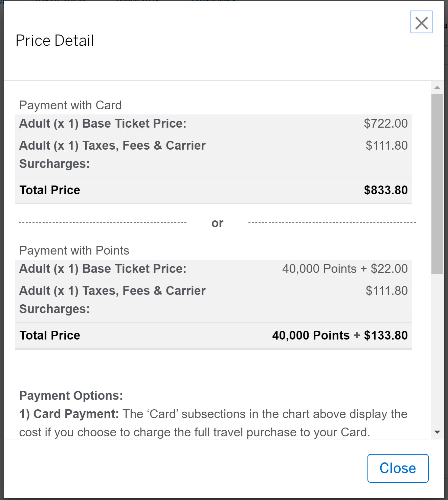448x500 pixels.
Task: Click Taxes, Fees label under Payment with Points
Action: [112, 291]
